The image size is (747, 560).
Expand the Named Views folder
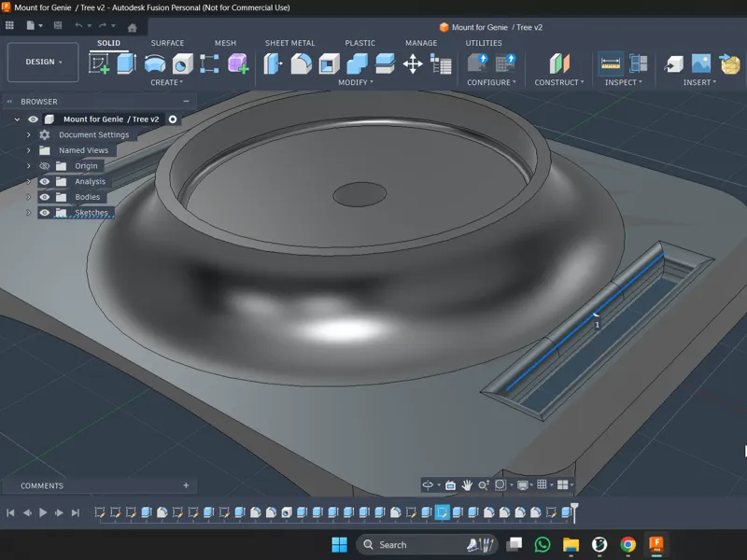(x=29, y=150)
